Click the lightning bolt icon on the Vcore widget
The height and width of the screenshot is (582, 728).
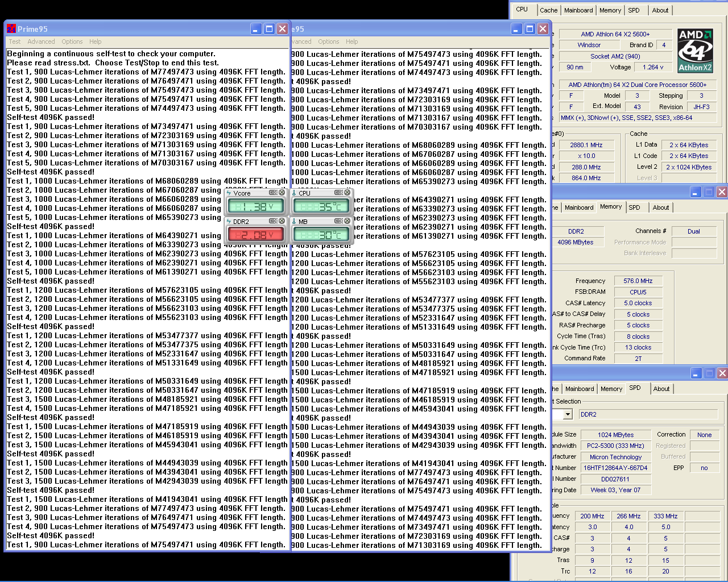coord(230,193)
